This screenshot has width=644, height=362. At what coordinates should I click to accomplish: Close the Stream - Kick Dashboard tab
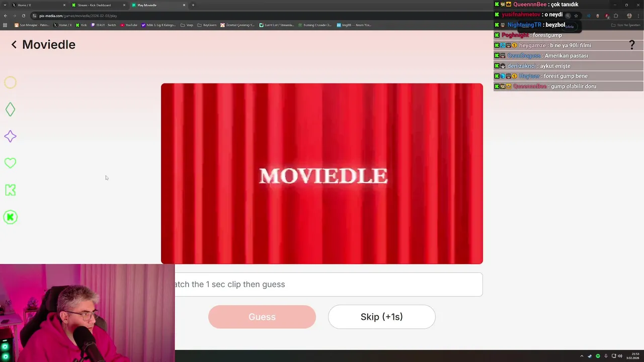point(124,5)
